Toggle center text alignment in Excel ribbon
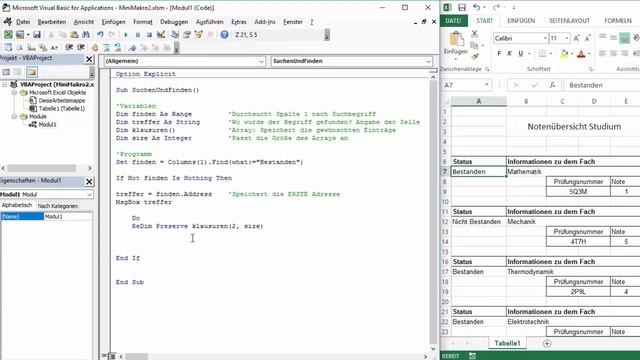This screenshot has width=640, height=360. coord(613,53)
